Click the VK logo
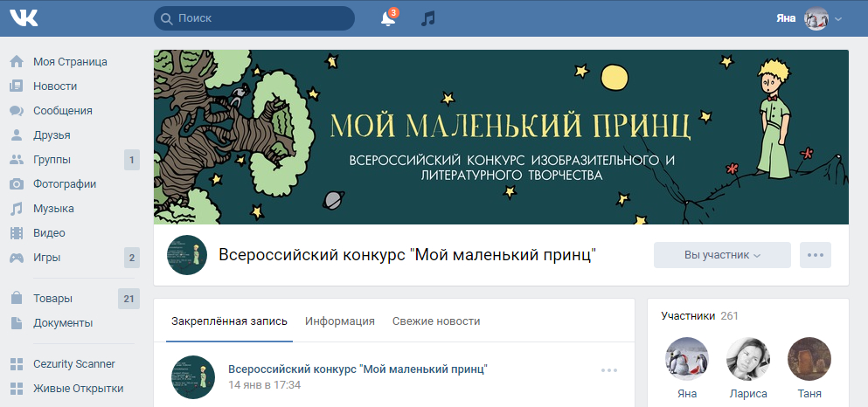The width and height of the screenshot is (868, 407). 24,18
